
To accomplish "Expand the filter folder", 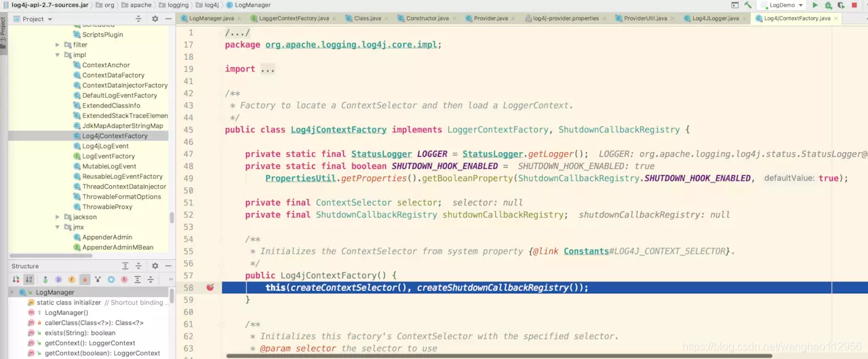I will coord(58,45).
